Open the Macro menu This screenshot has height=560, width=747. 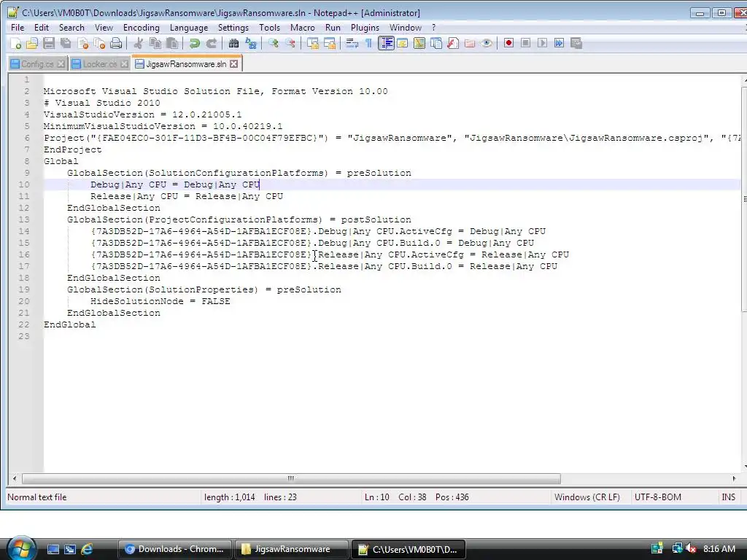click(x=303, y=28)
